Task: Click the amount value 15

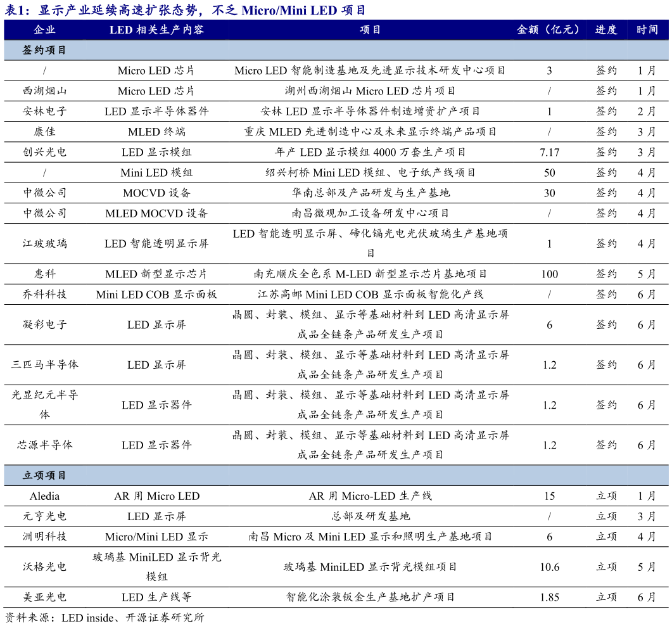Action: [549, 496]
